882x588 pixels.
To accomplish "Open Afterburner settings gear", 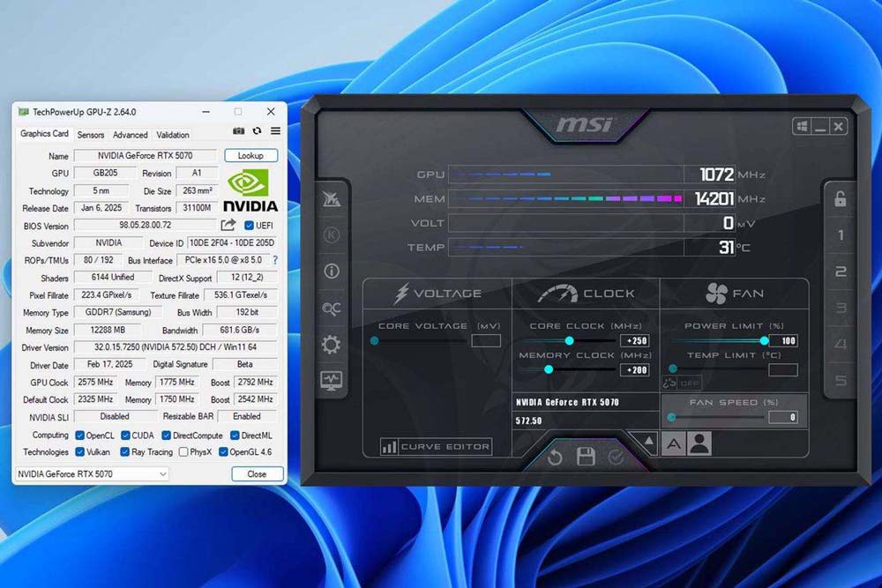I will tap(332, 344).
